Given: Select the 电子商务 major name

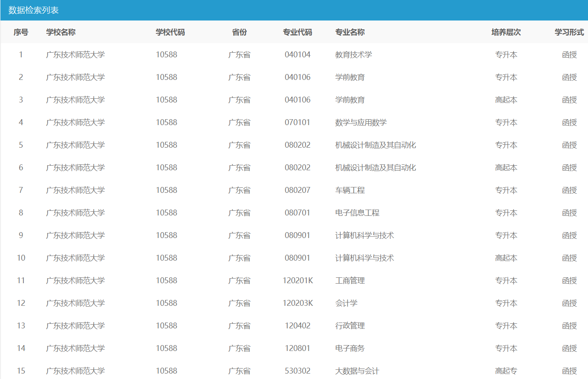Looking at the screenshot, I should click(350, 348).
